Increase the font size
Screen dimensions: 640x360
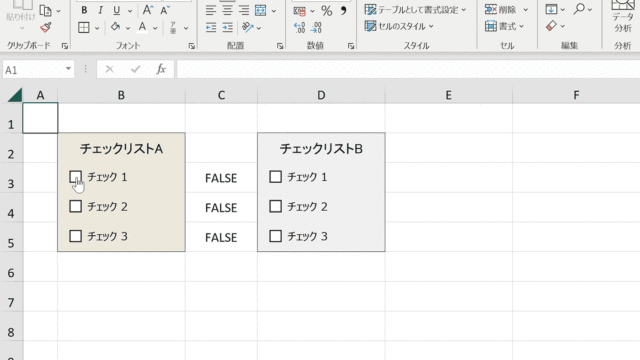coord(147,10)
